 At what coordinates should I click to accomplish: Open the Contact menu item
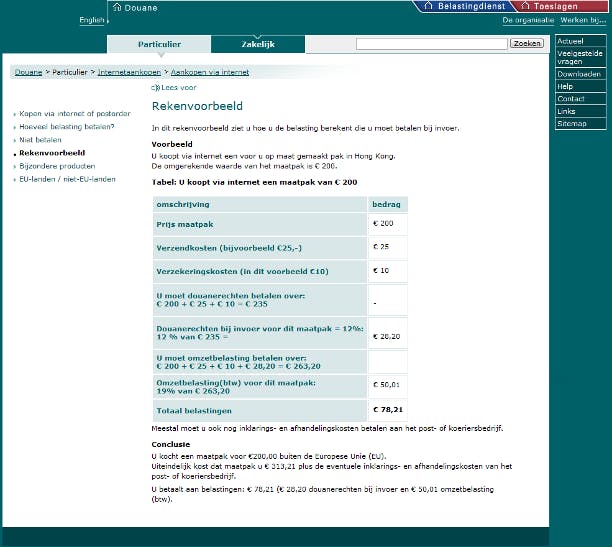[x=580, y=99]
